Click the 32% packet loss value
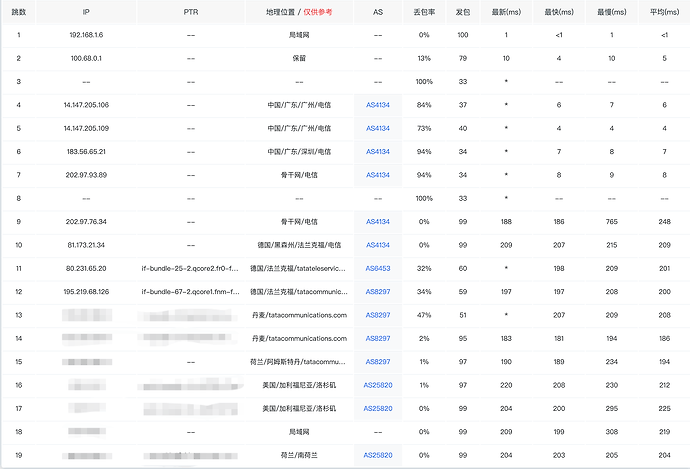690x469 pixels. point(424,268)
